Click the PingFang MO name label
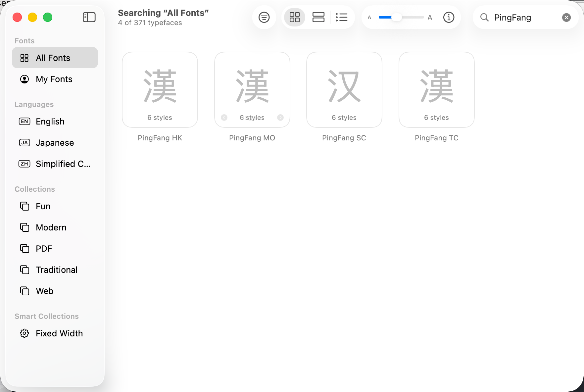Viewport: 584px width, 392px height. click(252, 138)
